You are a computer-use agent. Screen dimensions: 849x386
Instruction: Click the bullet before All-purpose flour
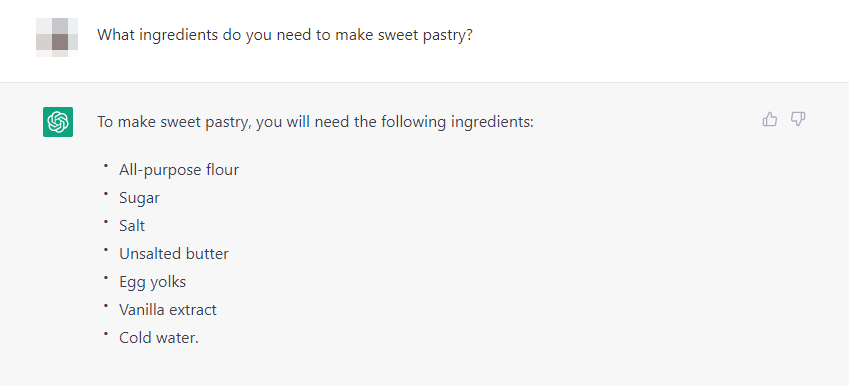tap(106, 166)
